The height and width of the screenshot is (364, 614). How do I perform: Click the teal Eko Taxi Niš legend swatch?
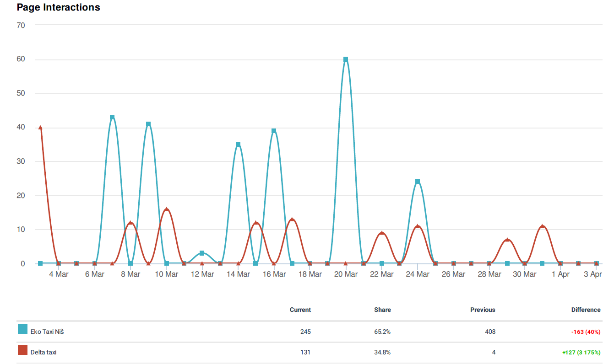[x=22, y=329]
